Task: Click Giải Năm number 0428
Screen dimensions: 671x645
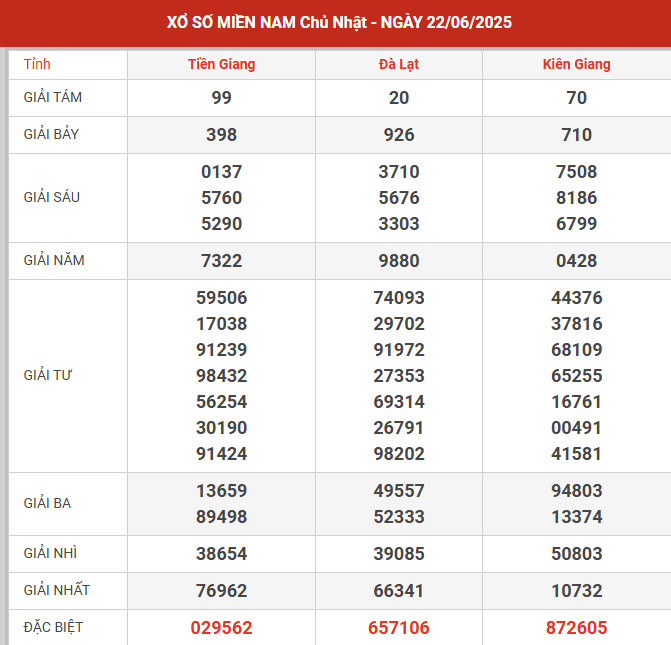Action: click(x=576, y=261)
